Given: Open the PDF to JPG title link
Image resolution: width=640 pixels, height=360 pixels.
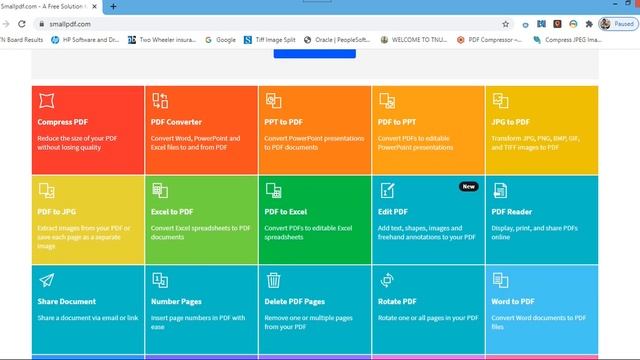Looking at the screenshot, I should [56, 212].
